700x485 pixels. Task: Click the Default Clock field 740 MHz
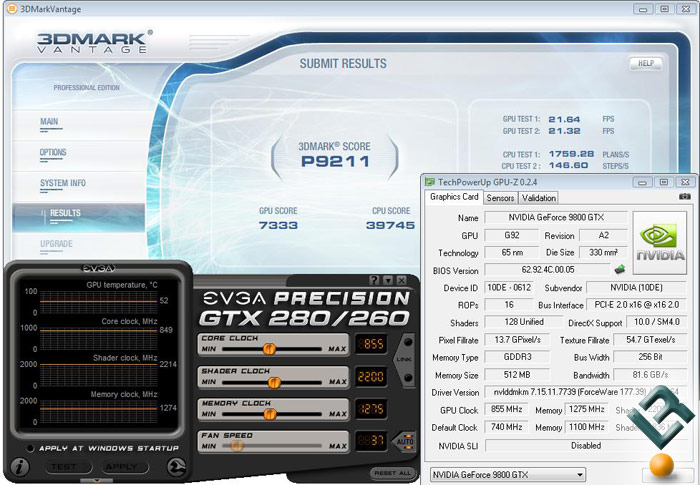pyautogui.click(x=506, y=427)
